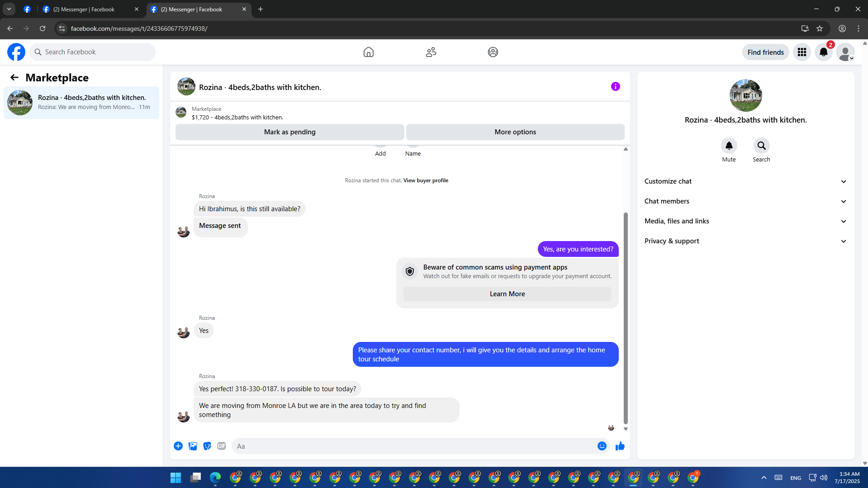Click the listing thumbnail in chat header
The height and width of the screenshot is (488, 868).
tap(186, 86)
